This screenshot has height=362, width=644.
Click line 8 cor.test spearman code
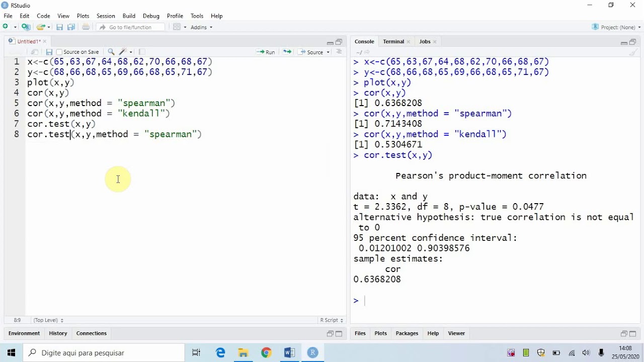coord(114,134)
